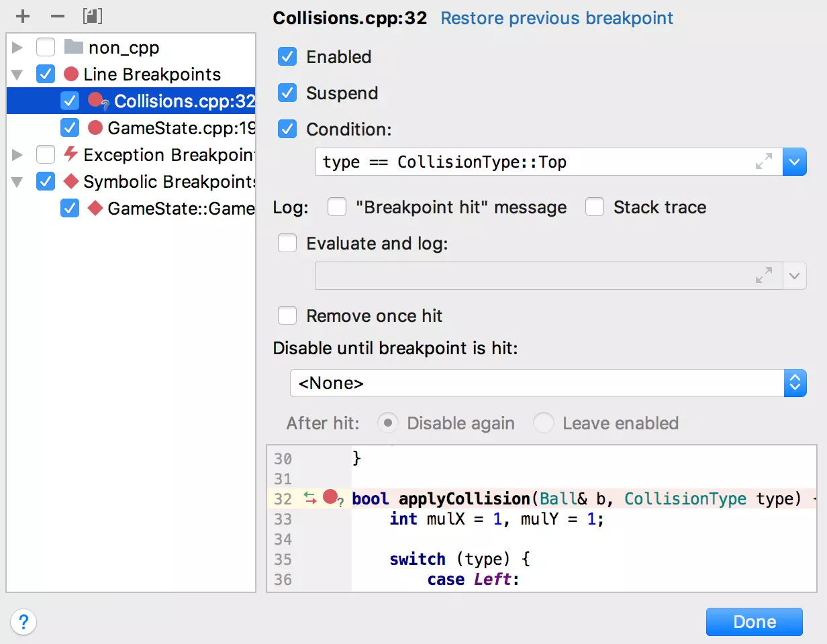Expand the condition field editor icon
827x644 pixels.
click(763, 162)
